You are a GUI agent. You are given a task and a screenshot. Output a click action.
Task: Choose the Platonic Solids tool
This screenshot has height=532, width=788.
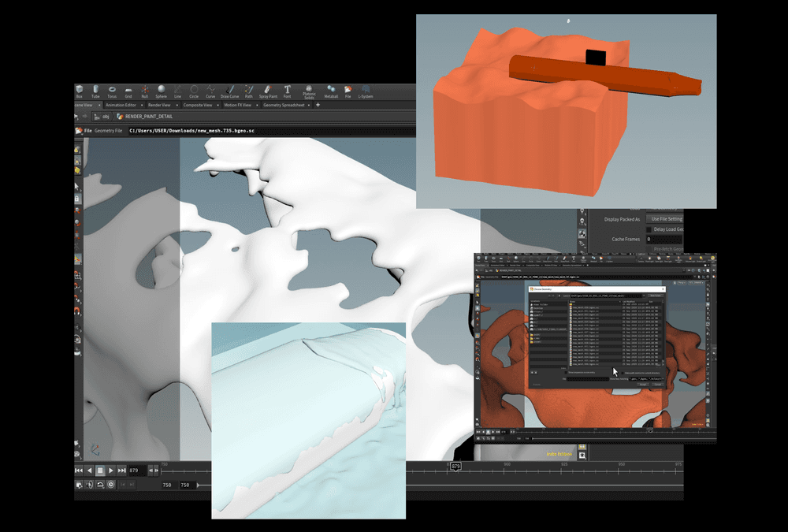[x=309, y=94]
